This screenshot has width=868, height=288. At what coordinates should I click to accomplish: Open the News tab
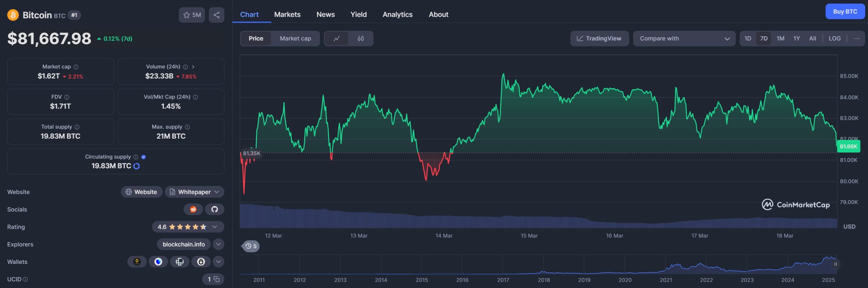point(325,15)
